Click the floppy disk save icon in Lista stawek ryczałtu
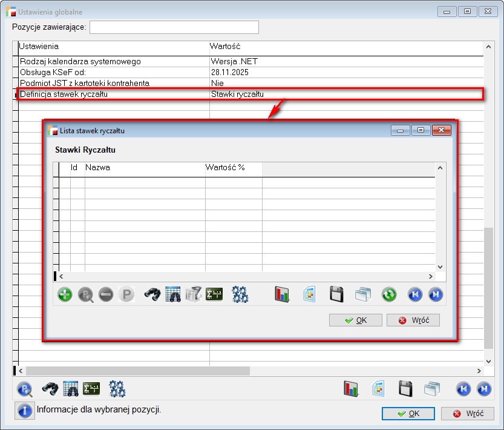The width and height of the screenshot is (504, 430). [x=336, y=295]
